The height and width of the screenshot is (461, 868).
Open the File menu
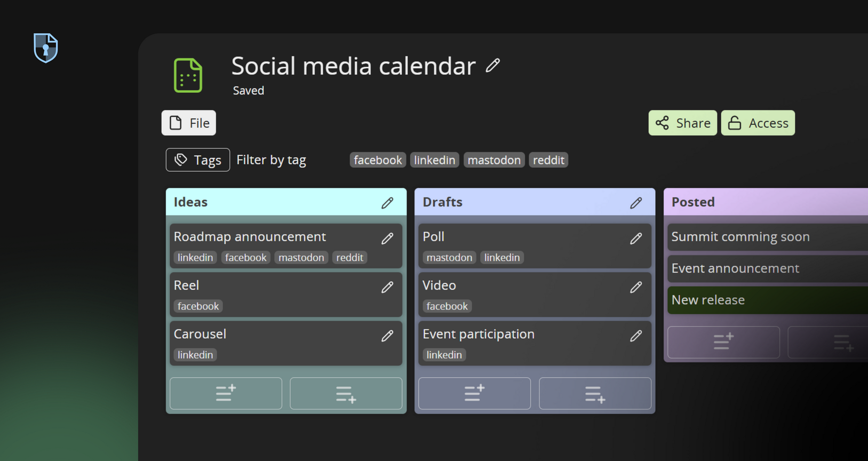[x=189, y=123]
